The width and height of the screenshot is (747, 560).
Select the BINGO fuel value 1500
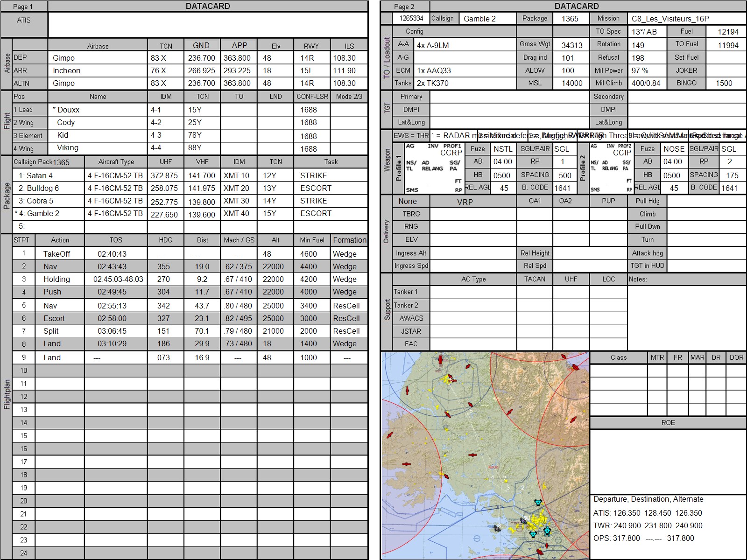724,83
